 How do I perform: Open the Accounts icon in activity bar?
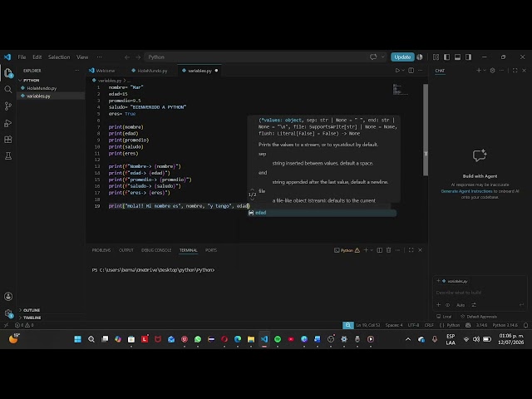(8, 297)
